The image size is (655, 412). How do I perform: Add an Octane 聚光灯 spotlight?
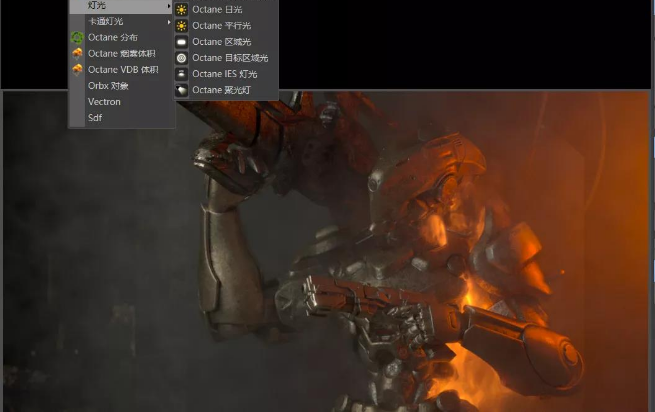tap(226, 90)
